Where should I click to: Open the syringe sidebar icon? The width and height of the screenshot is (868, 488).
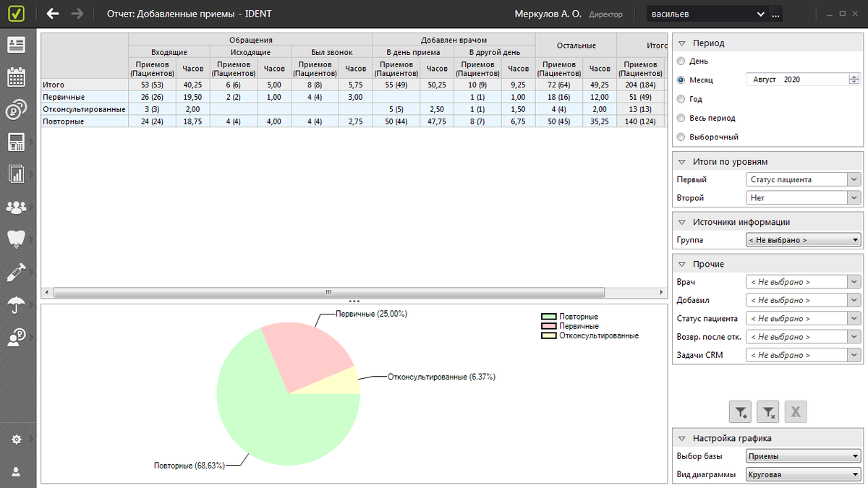16,272
